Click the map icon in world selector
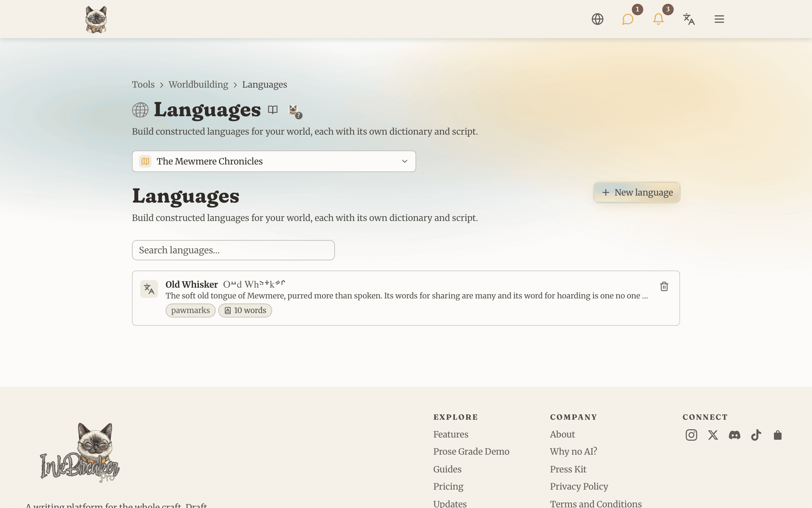Image resolution: width=812 pixels, height=508 pixels. coord(145,161)
